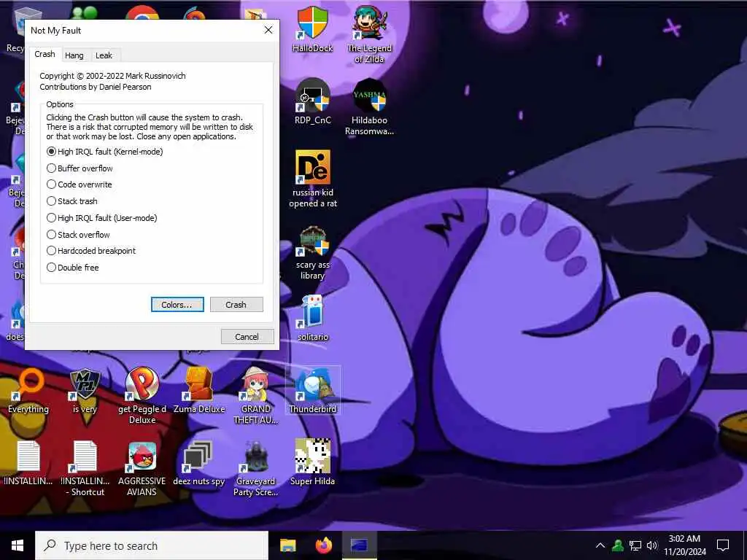Viewport: 747px width, 560px height.
Task: Open the HalloDock desktop shortcut
Action: tap(312, 28)
